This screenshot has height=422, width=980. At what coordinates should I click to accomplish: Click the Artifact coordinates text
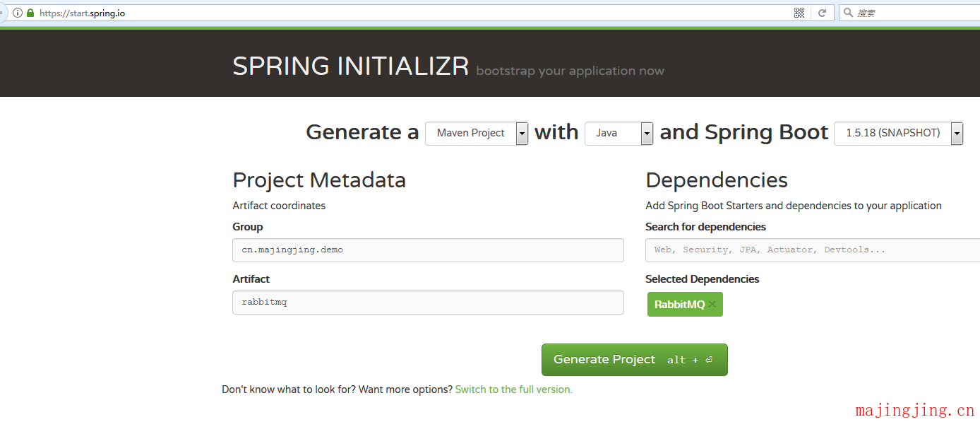279,206
